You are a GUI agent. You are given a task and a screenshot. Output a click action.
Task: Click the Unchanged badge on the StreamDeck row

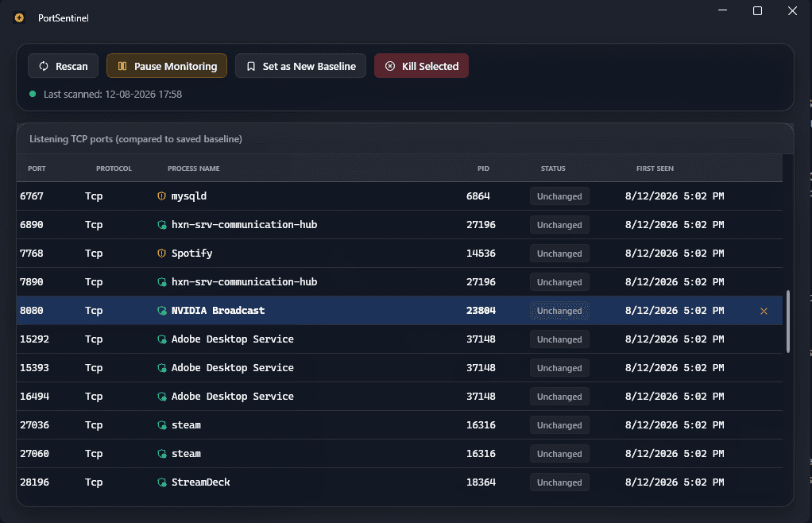(559, 482)
